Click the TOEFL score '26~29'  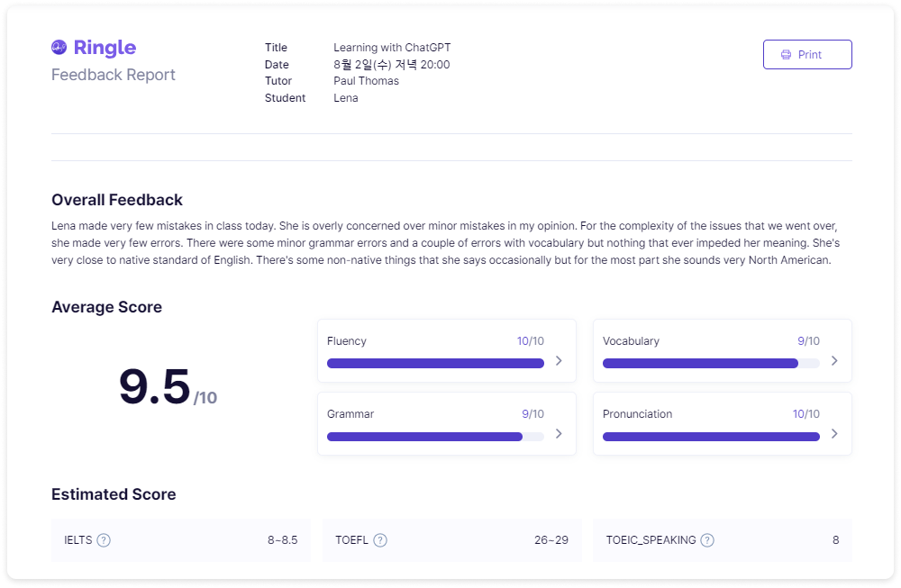click(x=551, y=540)
